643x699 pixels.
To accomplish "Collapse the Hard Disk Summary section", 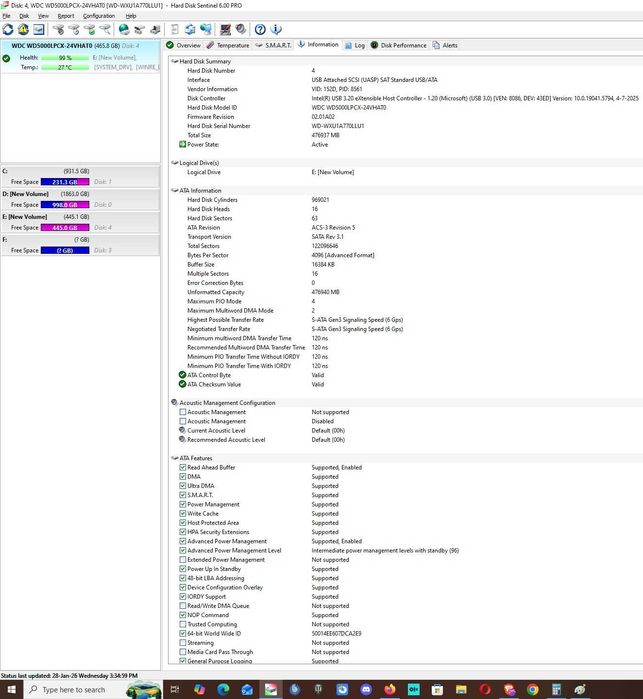I will point(175,61).
